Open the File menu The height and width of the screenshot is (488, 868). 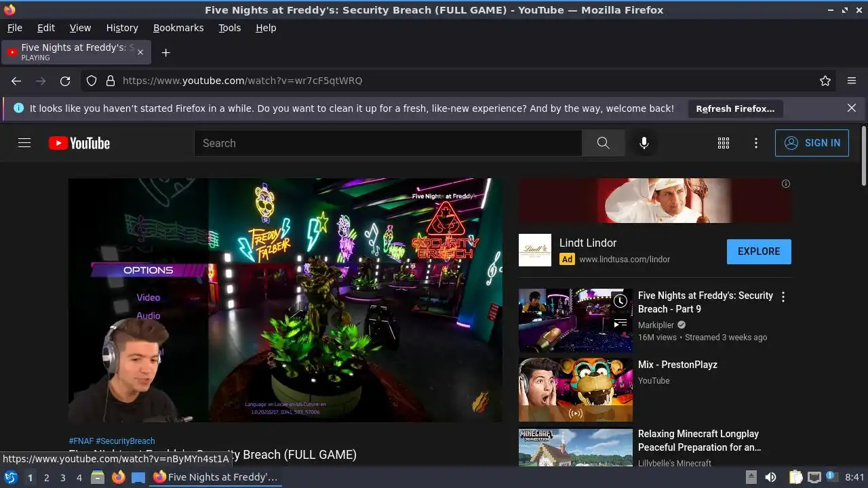(x=14, y=28)
